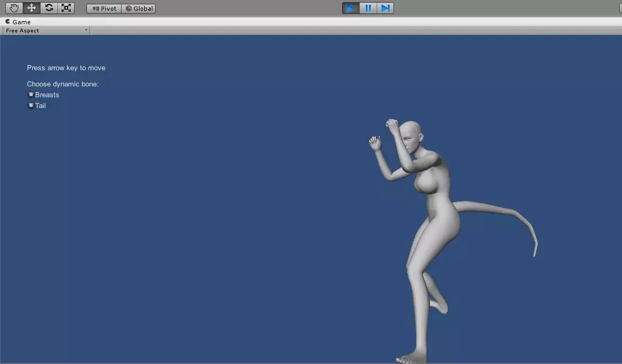
Task: Select the Rect/Scale tool icon
Action: pyautogui.click(x=66, y=8)
